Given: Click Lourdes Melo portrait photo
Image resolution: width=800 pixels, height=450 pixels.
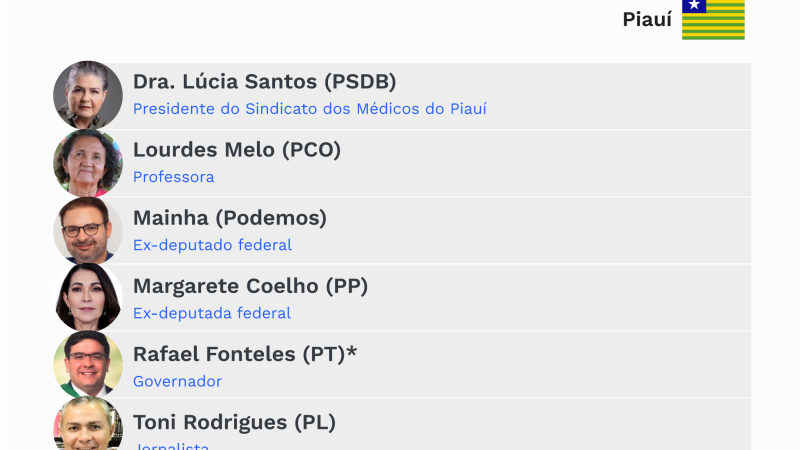Looking at the screenshot, I should point(88,163).
